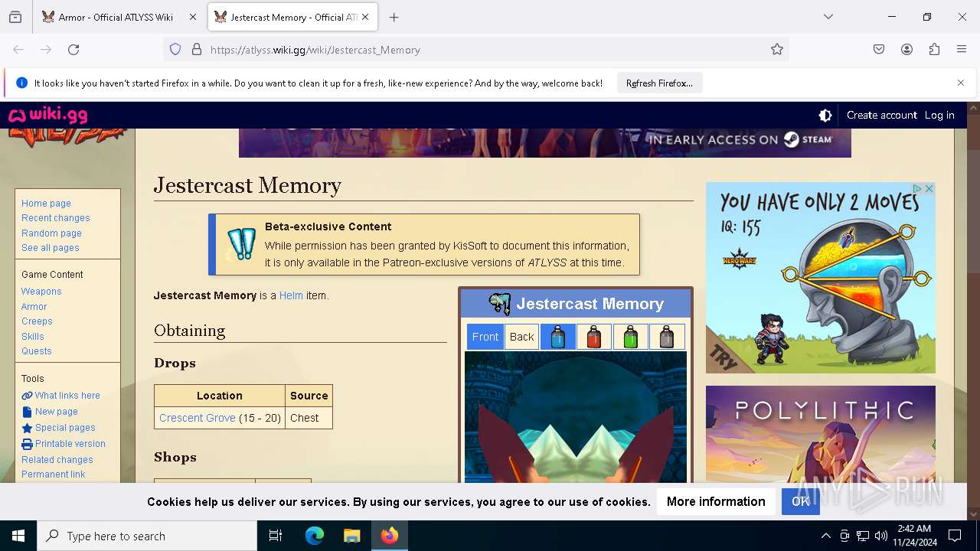The height and width of the screenshot is (551, 980).
Task: Click See all pages link
Action: coord(51,248)
